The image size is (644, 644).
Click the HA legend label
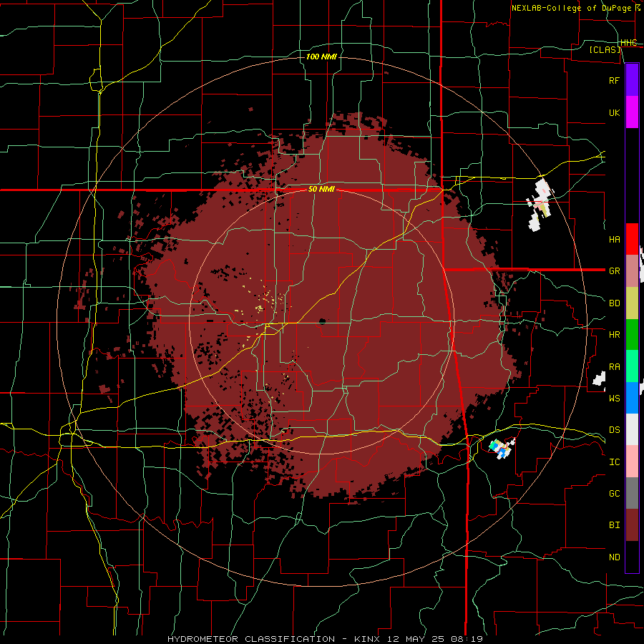coord(614,239)
